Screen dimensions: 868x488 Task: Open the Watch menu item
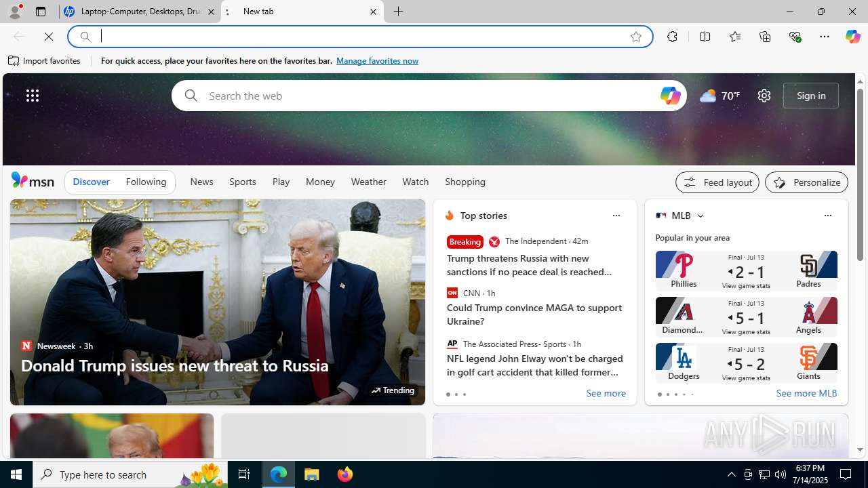pyautogui.click(x=415, y=182)
